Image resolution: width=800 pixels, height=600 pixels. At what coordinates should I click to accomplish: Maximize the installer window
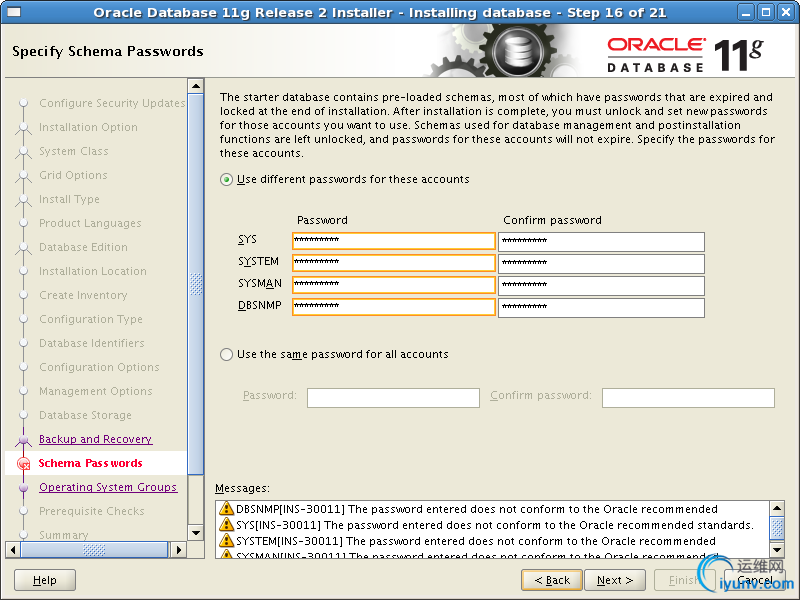pos(766,12)
